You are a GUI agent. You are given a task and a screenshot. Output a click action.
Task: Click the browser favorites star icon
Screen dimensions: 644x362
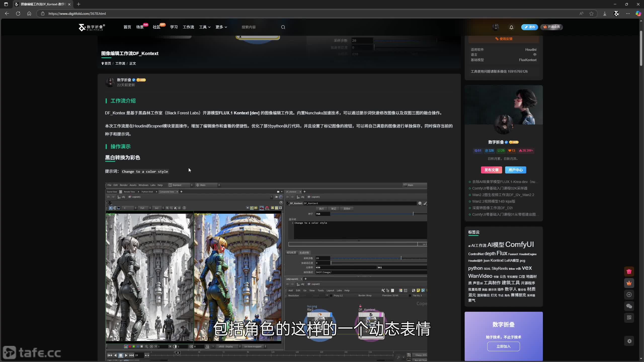(x=591, y=14)
